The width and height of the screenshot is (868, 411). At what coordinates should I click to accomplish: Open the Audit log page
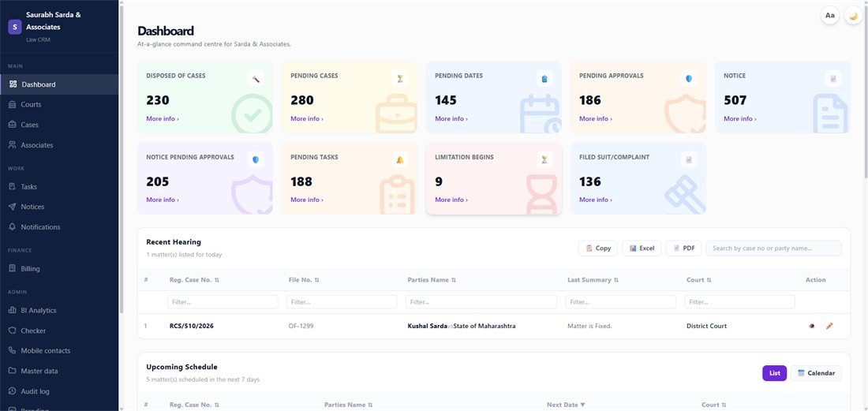(x=58, y=391)
